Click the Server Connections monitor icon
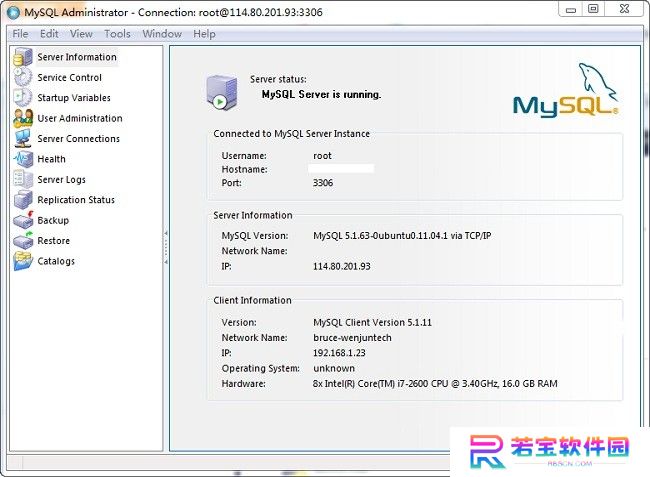650x477 pixels. 23,138
